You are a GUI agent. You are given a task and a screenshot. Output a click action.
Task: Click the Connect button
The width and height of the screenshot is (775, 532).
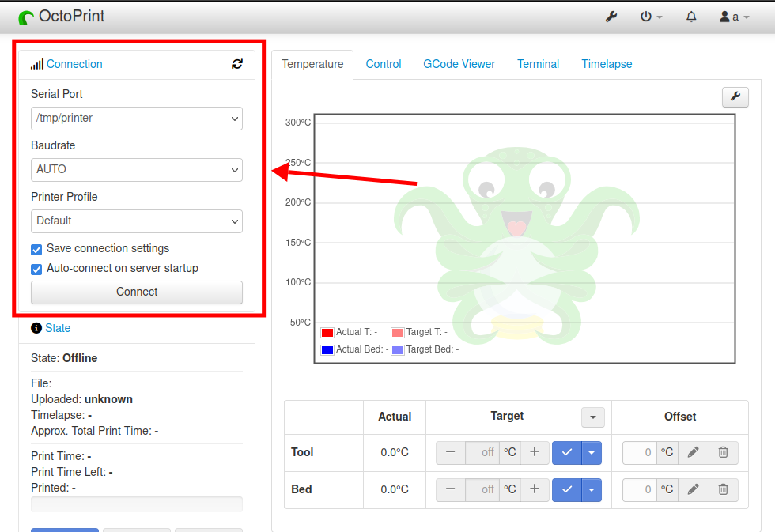click(x=136, y=292)
